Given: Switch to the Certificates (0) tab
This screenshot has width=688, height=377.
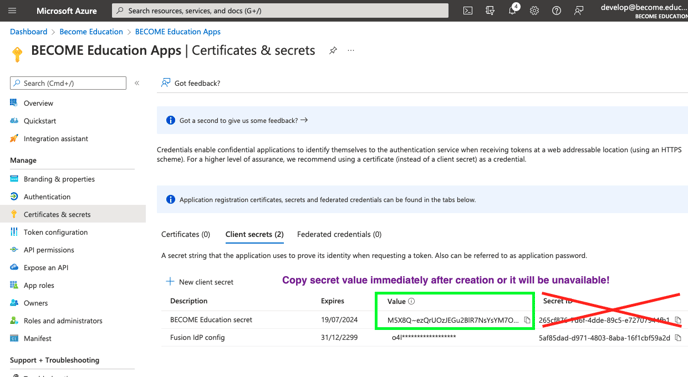Looking at the screenshot, I should click(x=186, y=234).
